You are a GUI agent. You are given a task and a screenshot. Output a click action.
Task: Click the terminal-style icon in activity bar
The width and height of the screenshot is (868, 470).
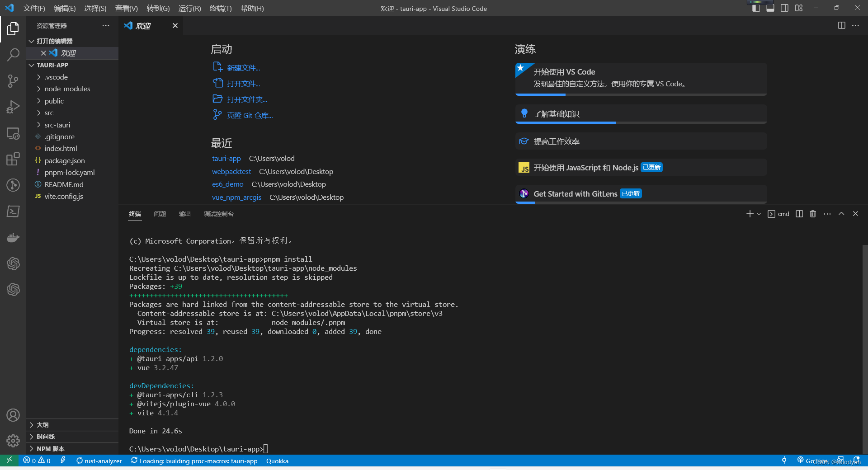(13, 211)
